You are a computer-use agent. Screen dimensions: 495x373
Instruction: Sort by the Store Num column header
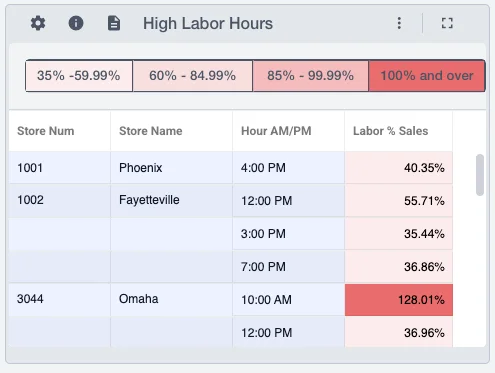pyautogui.click(x=59, y=131)
